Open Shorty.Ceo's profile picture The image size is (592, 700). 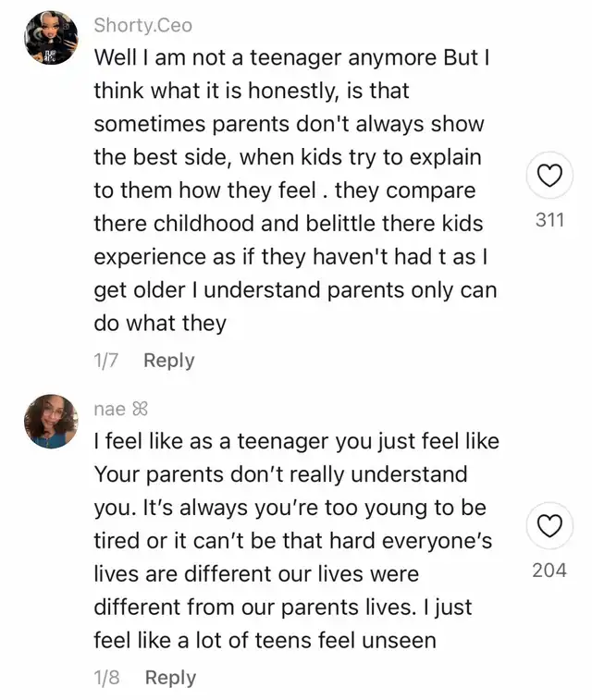pos(51,38)
